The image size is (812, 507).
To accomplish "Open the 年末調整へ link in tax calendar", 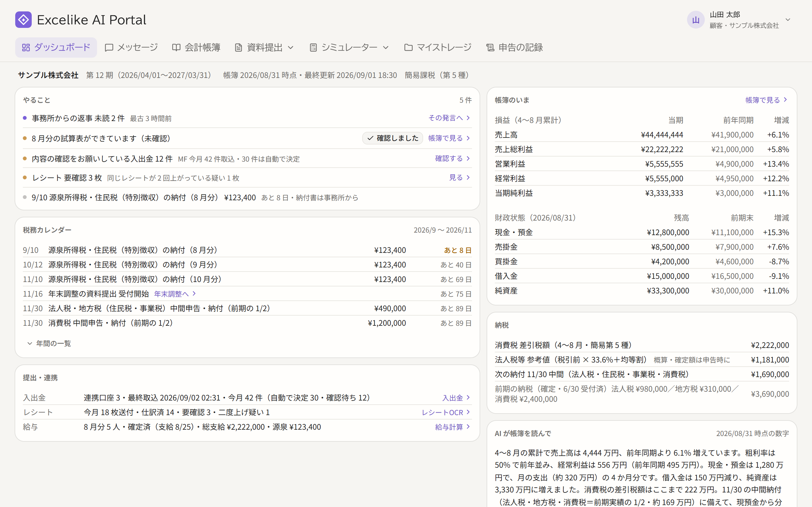I will pyautogui.click(x=175, y=294).
